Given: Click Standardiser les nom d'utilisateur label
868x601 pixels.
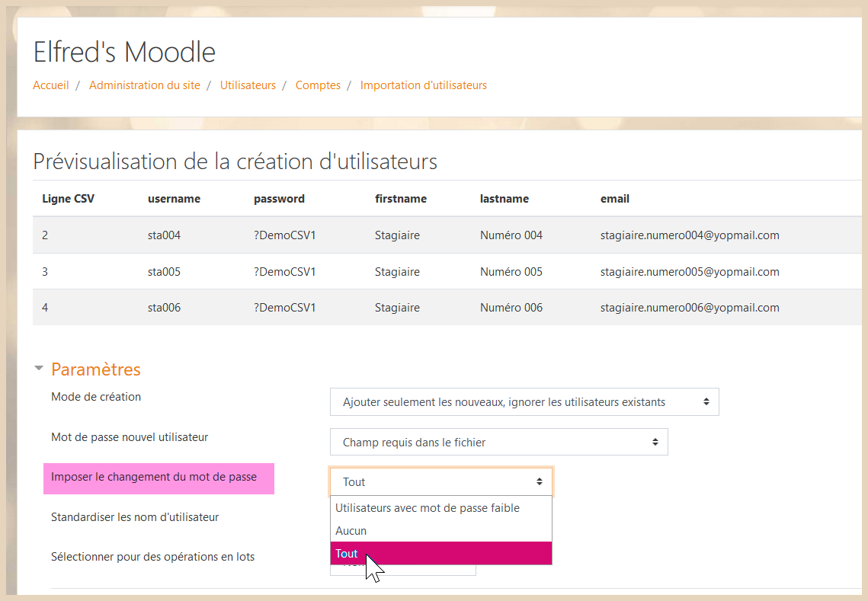Looking at the screenshot, I should (x=135, y=517).
